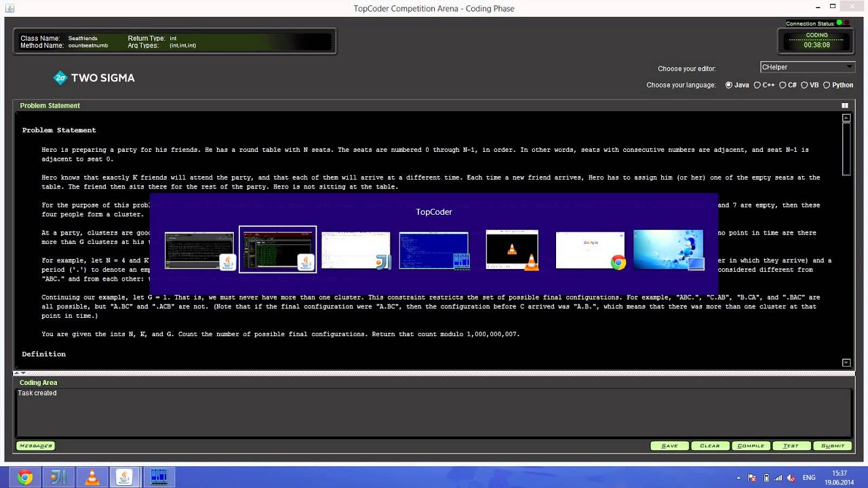Select Java as the language
Viewport: 868px width, 488px height.
click(x=737, y=85)
